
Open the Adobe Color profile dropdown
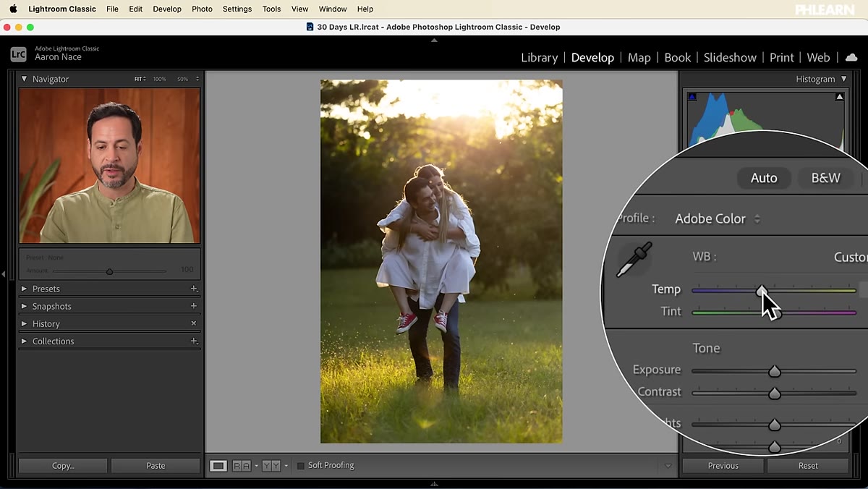718,218
